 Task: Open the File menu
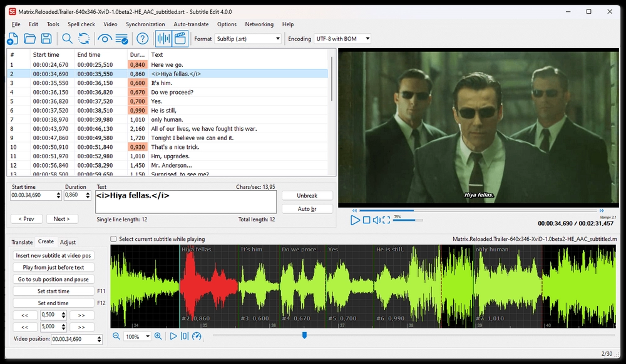tap(16, 24)
